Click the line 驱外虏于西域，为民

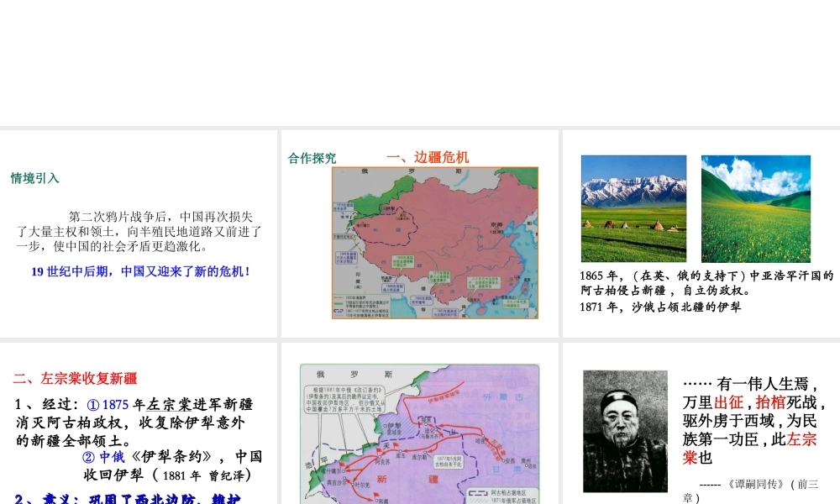[749, 421]
